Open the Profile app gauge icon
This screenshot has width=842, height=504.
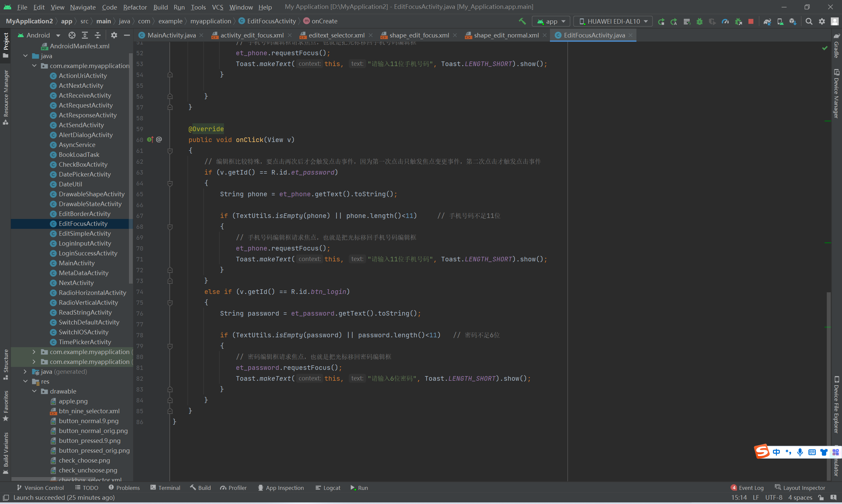click(725, 21)
